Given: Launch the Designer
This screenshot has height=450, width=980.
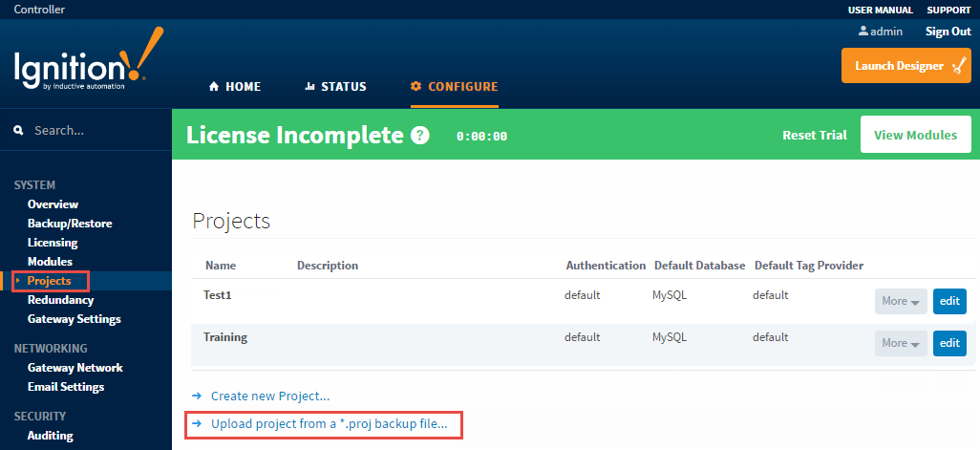Looking at the screenshot, I should click(x=906, y=66).
